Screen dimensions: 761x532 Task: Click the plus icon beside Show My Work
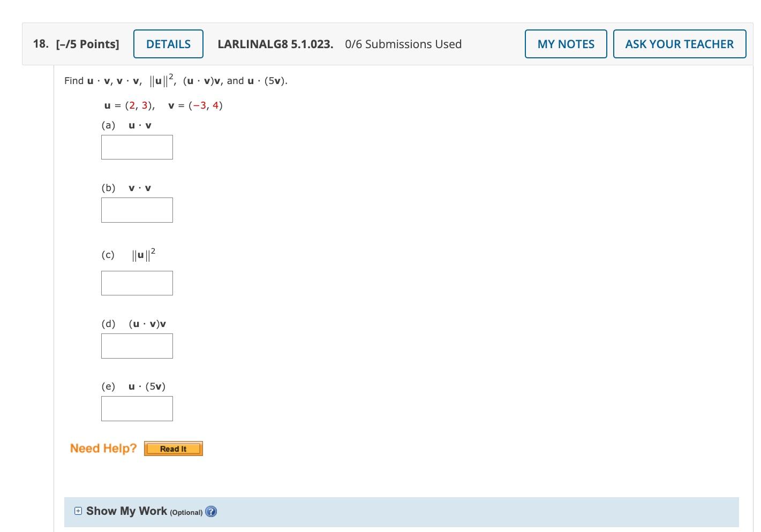pyautogui.click(x=78, y=511)
